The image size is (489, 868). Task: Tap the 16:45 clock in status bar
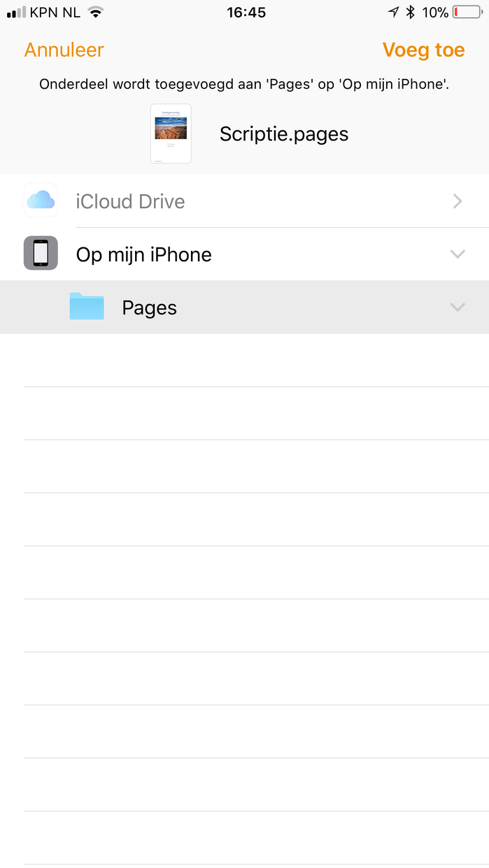coord(246,12)
